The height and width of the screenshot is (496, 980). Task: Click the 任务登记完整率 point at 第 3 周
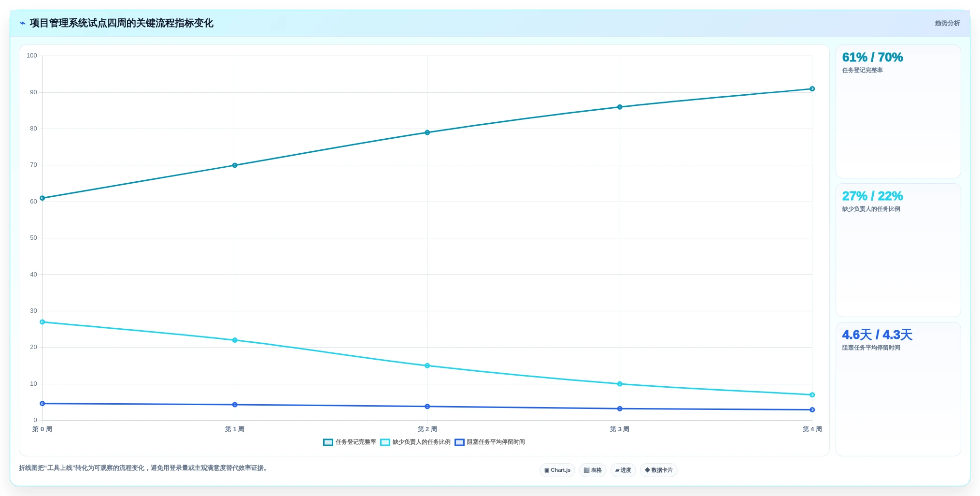coord(620,107)
